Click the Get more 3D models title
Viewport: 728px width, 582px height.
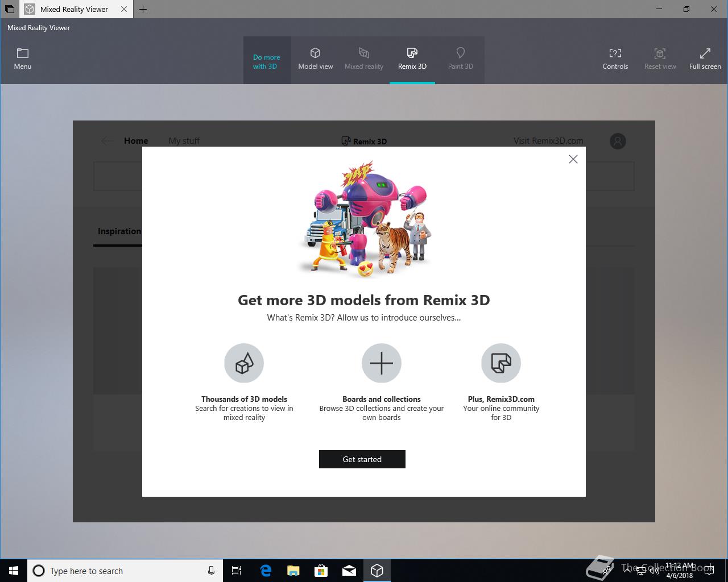click(364, 300)
